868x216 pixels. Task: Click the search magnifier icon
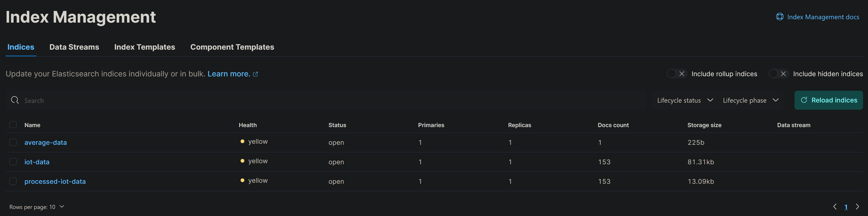tap(15, 100)
